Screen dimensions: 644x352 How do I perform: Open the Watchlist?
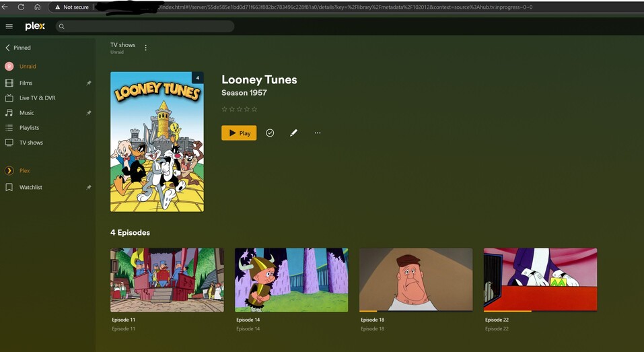pos(31,187)
